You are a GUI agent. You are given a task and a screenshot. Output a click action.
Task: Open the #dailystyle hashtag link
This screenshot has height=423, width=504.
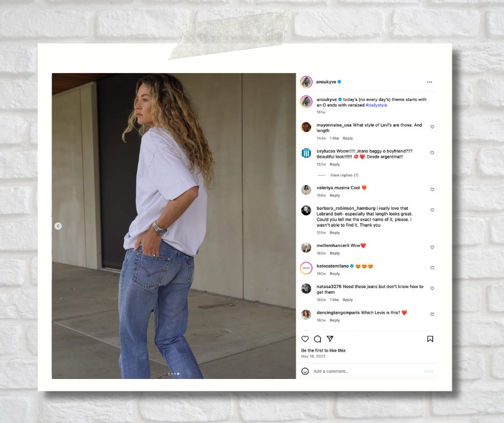point(376,105)
